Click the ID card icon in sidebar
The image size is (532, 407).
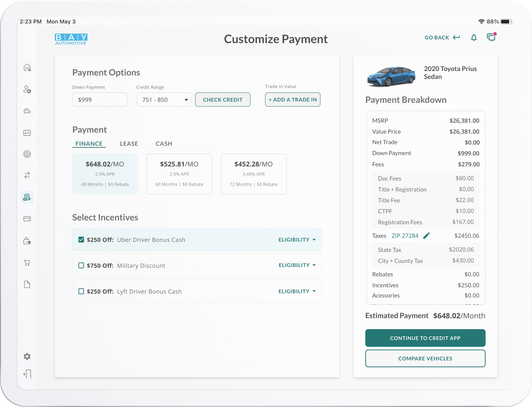tap(27, 132)
